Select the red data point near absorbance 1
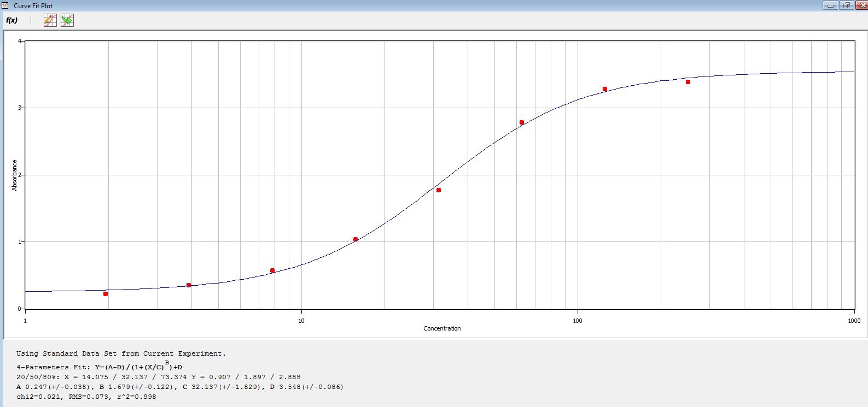 [356, 239]
